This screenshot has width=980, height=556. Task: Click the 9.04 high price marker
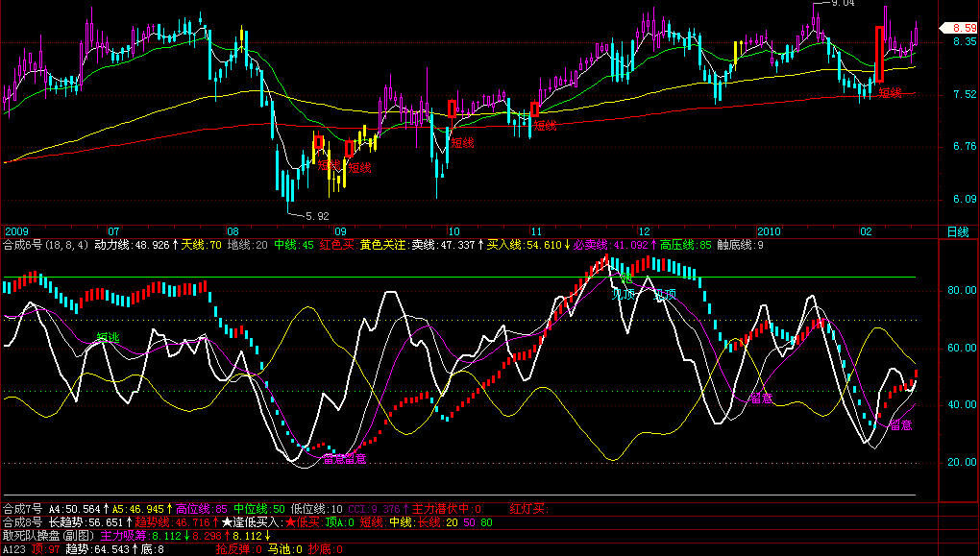tap(843, 3)
